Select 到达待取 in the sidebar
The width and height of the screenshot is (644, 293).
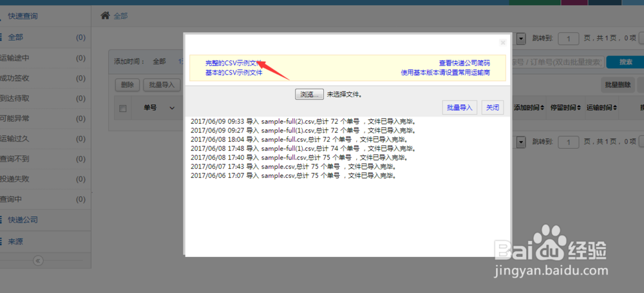[x=45, y=99]
